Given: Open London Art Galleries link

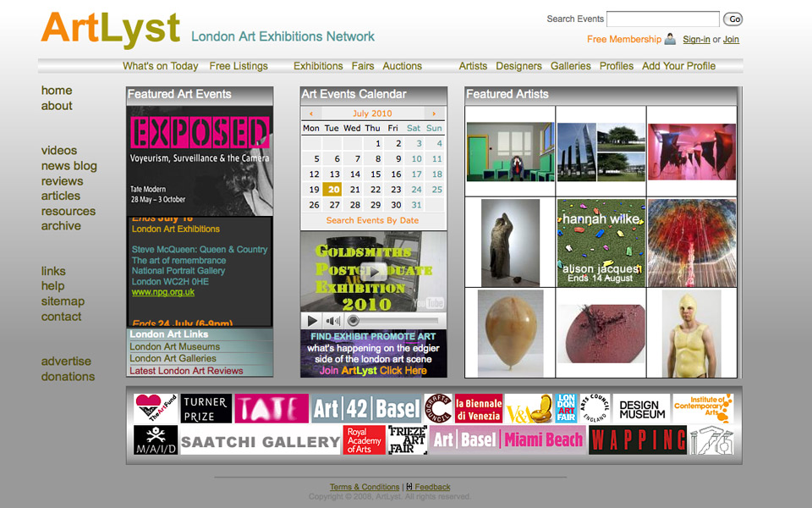Looking at the screenshot, I should tap(173, 358).
